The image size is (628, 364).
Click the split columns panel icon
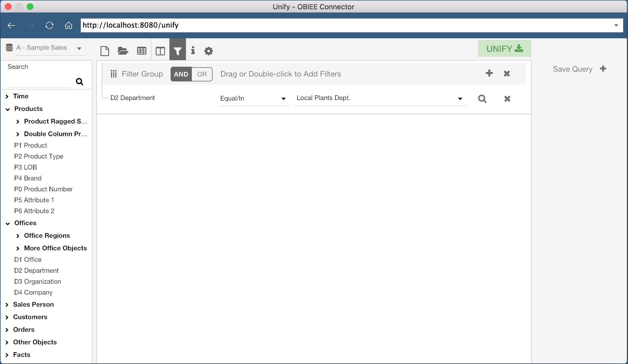(x=160, y=51)
